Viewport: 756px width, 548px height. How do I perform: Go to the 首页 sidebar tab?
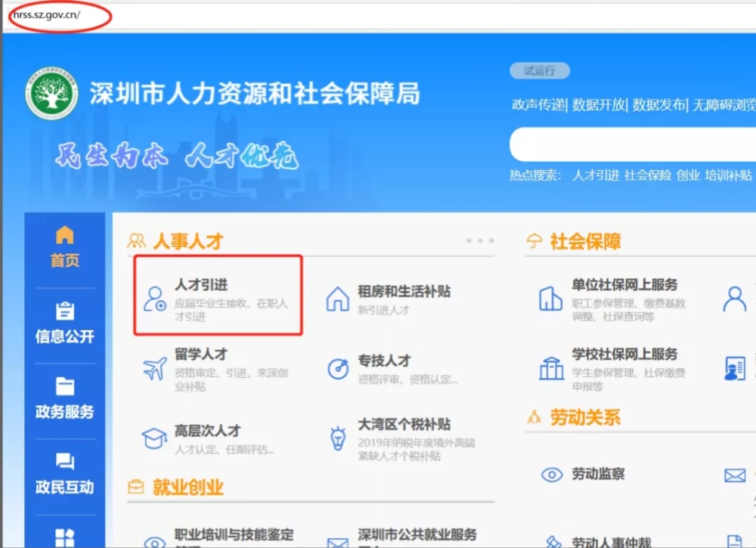click(64, 246)
